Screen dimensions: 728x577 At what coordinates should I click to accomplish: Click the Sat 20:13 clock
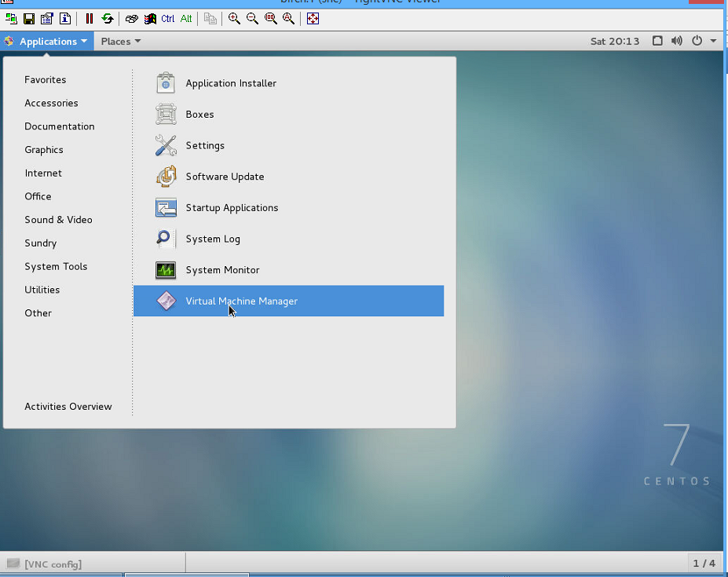(x=615, y=42)
